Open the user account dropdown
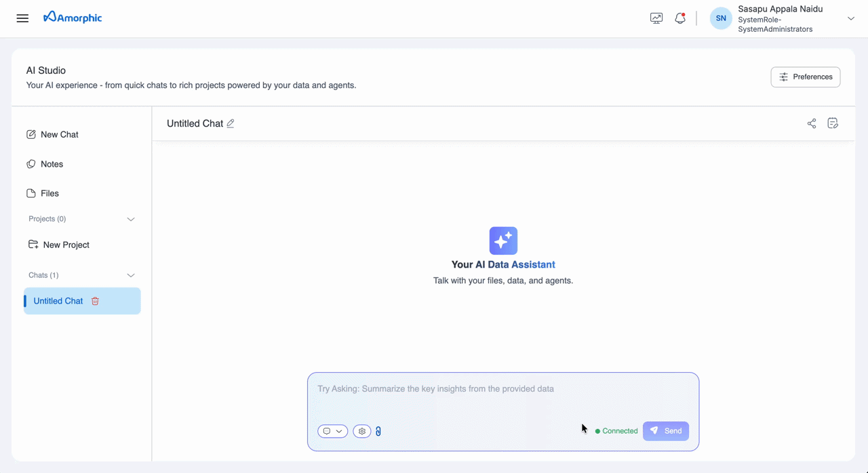The image size is (868, 473). [850, 18]
